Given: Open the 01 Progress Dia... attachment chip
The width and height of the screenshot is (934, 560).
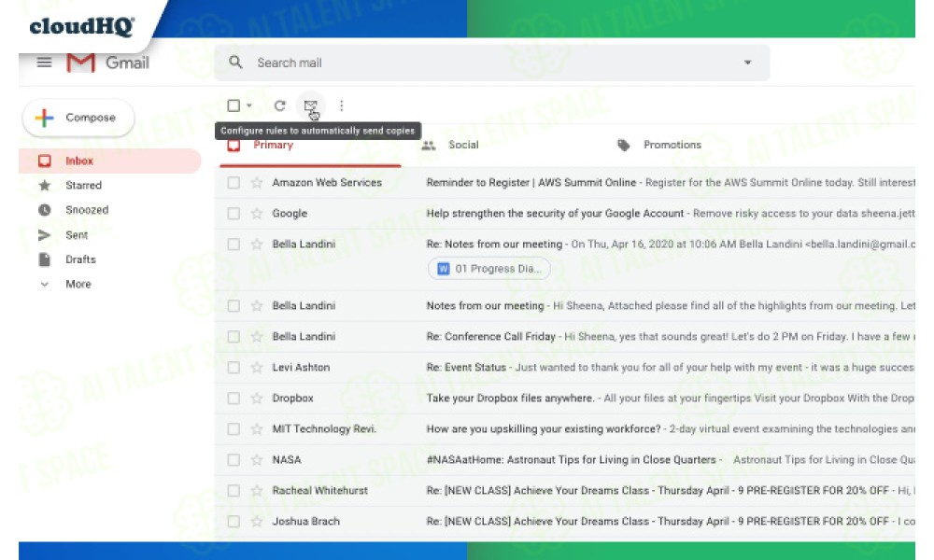Looking at the screenshot, I should click(489, 269).
